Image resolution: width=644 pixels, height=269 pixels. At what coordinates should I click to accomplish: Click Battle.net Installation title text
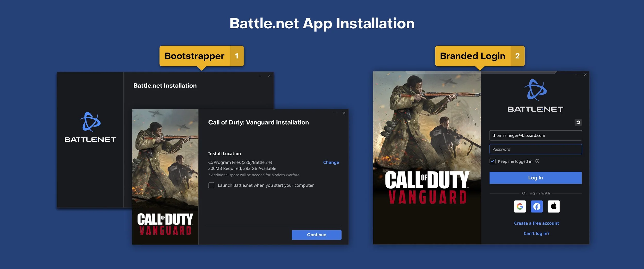pyautogui.click(x=165, y=86)
